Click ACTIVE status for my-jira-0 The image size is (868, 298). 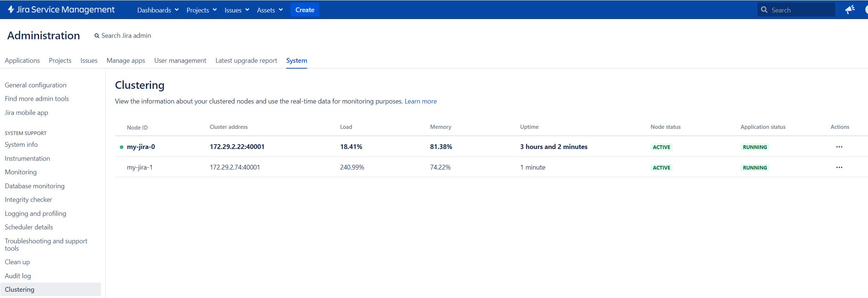point(661,147)
